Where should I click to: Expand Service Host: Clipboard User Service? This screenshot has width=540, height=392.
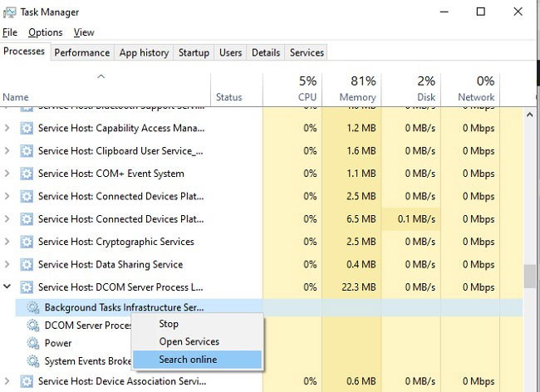click(x=7, y=151)
